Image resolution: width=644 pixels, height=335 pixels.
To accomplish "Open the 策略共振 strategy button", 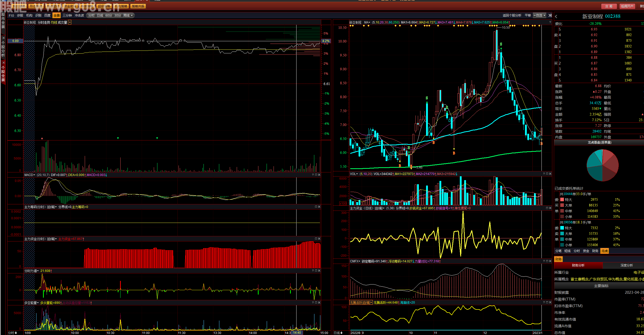I will pos(138,6).
